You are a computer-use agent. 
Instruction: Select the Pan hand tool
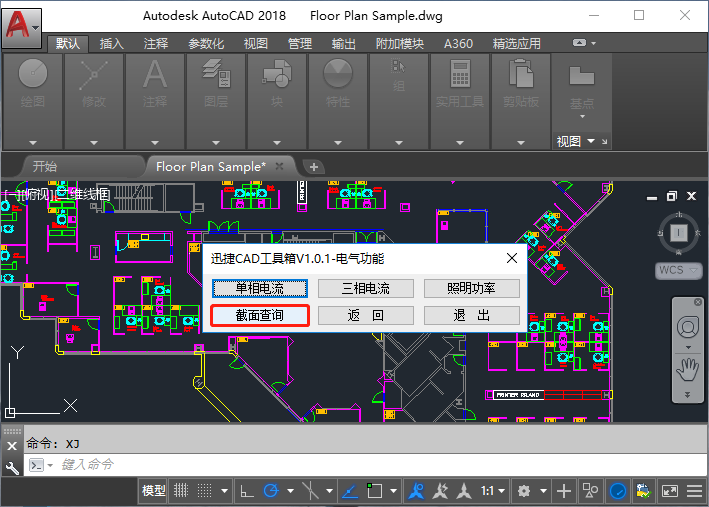point(687,370)
